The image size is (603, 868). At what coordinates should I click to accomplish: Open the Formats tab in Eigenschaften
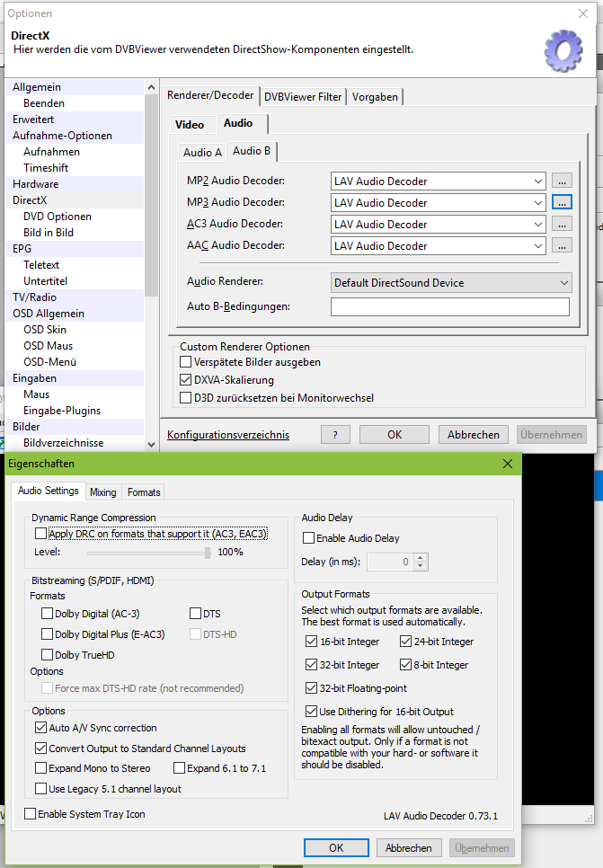tap(144, 492)
